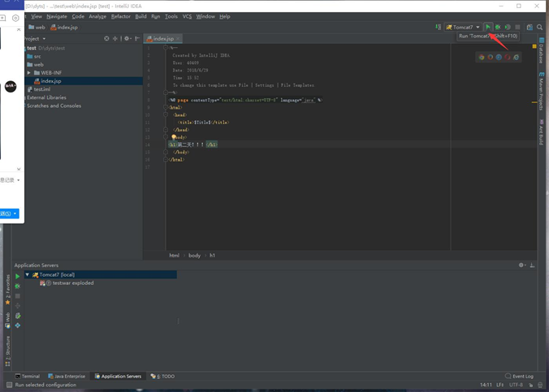Click Debug icon in Application Servers panel
Image resolution: width=549 pixels, height=392 pixels.
click(x=18, y=286)
